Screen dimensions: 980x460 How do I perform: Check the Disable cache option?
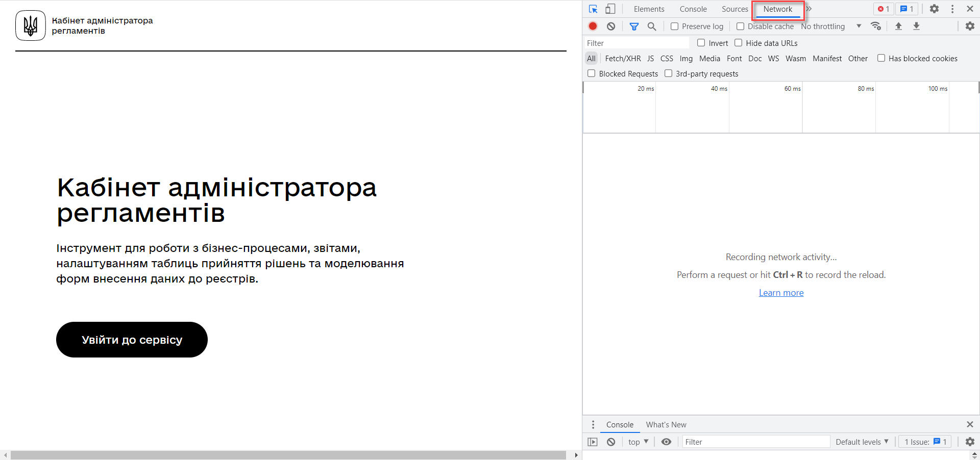(741, 27)
